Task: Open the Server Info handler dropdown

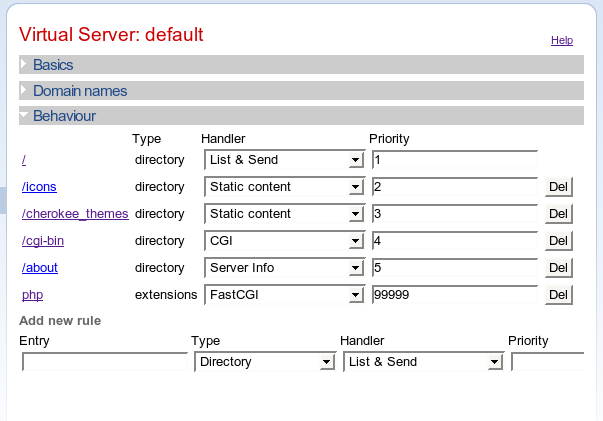Action: [284, 268]
